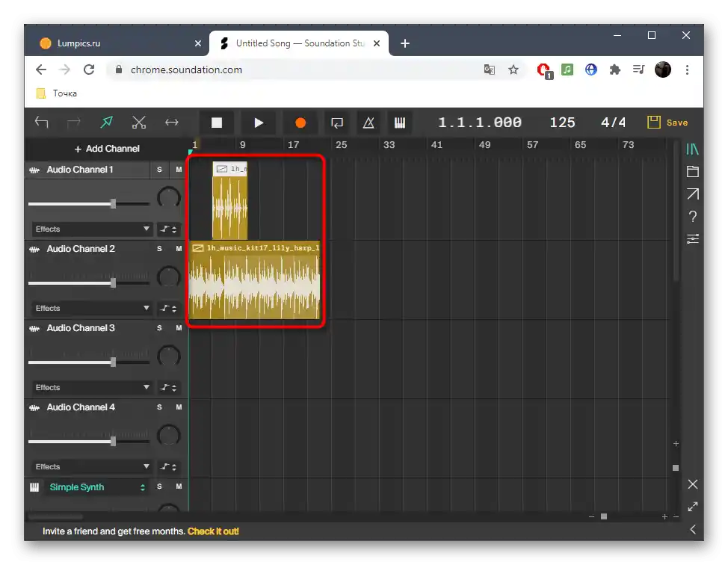Click the X icon in right sidebar

(692, 484)
